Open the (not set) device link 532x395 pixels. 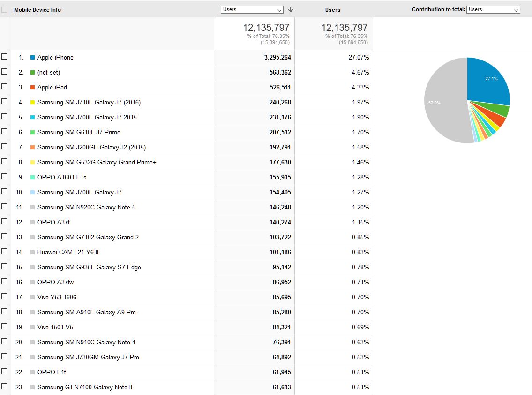pos(49,72)
